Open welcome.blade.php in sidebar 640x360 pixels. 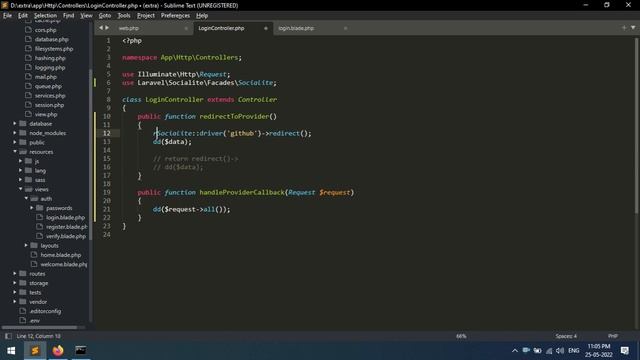coord(64,264)
